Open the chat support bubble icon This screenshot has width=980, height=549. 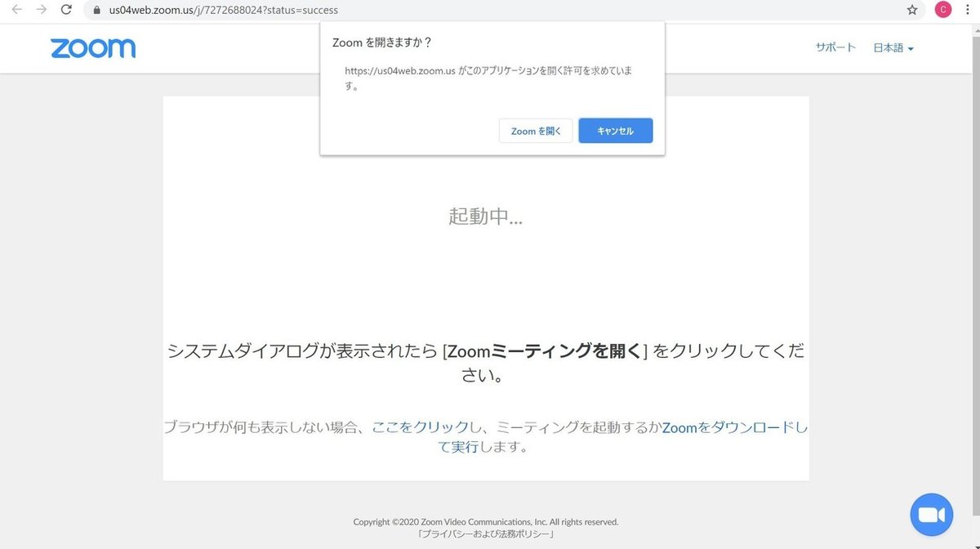(x=932, y=514)
